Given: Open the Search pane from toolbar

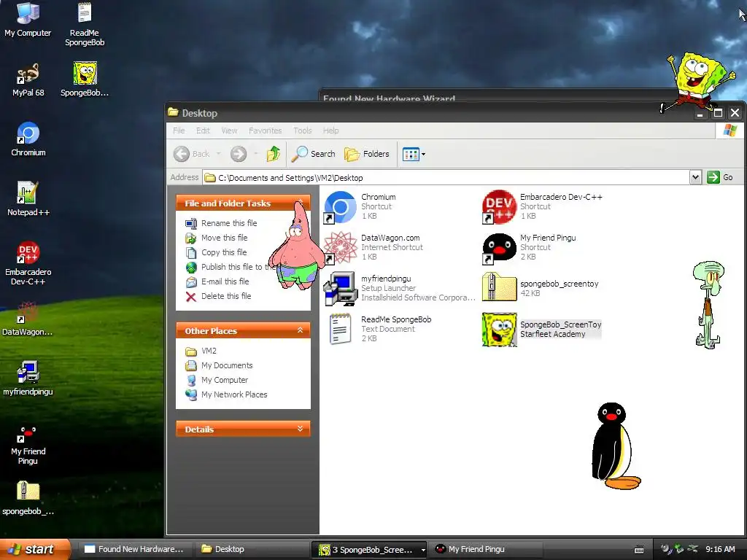Looking at the screenshot, I should [314, 154].
